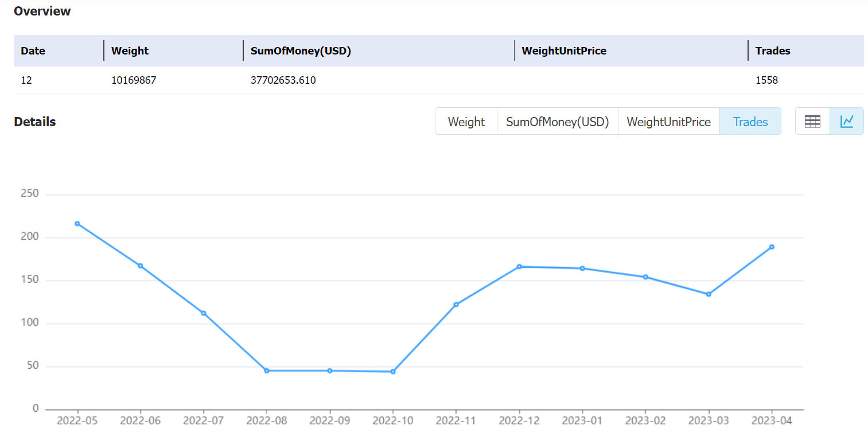The image size is (868, 441).
Task: Click the 100 y-axis label
Action: 29,323
